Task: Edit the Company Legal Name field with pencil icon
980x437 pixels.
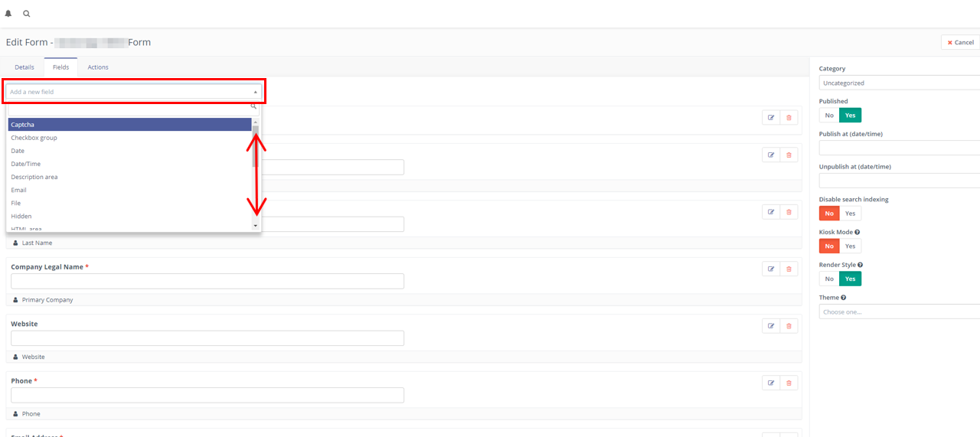Action: point(771,269)
